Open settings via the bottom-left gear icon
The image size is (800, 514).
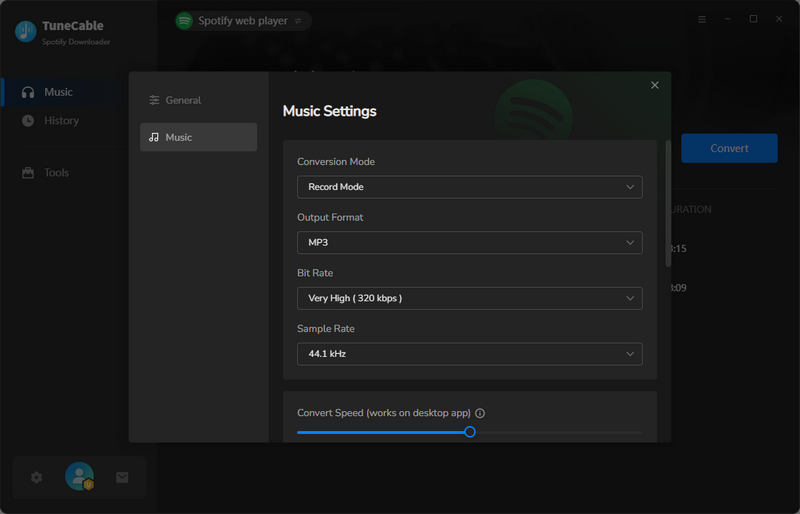37,478
